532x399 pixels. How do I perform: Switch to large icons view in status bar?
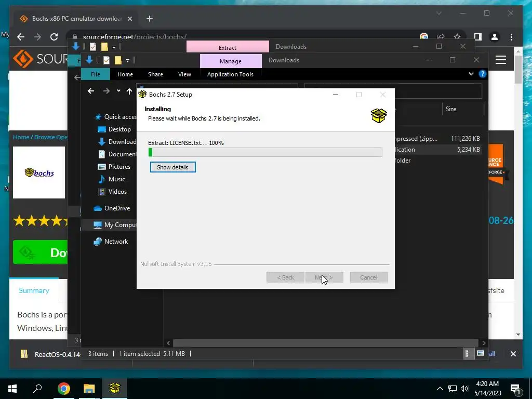tap(480, 353)
